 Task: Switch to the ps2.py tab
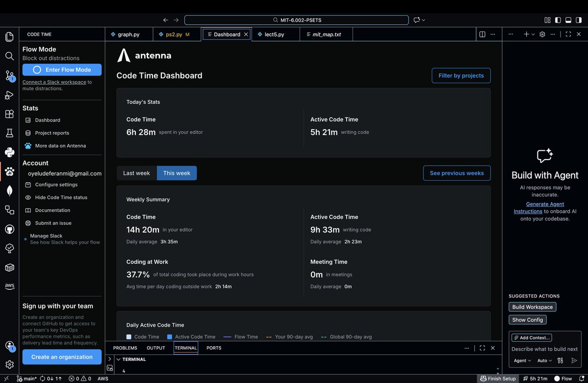coord(177,34)
